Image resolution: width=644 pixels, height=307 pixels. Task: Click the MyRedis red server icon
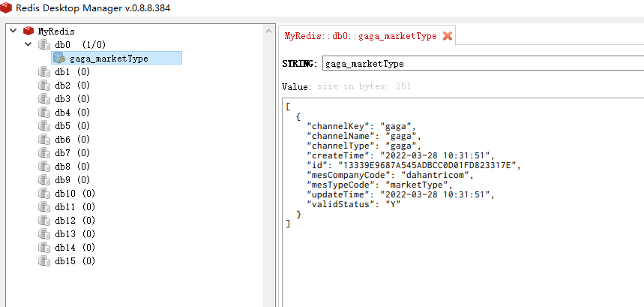click(28, 31)
